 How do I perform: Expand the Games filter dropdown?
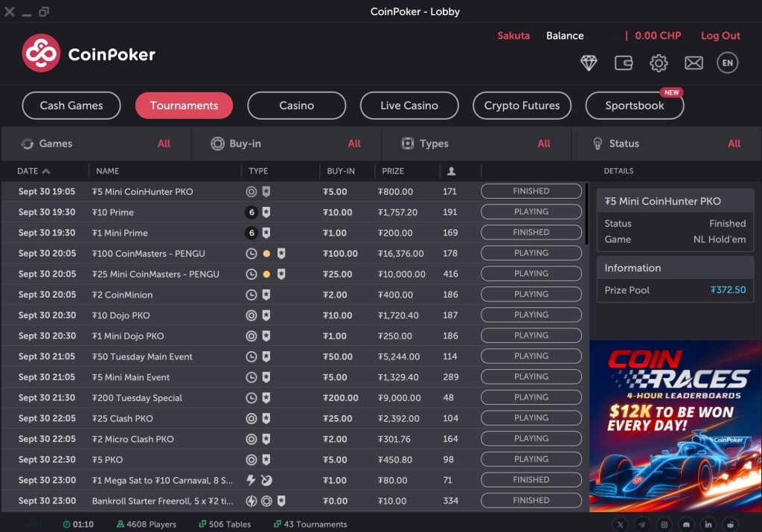[96, 144]
